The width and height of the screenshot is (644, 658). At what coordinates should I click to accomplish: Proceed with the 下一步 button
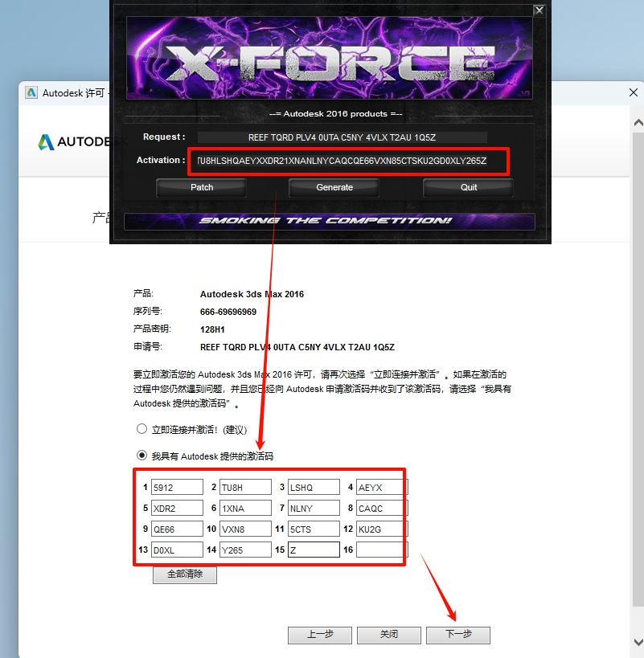tap(458, 634)
